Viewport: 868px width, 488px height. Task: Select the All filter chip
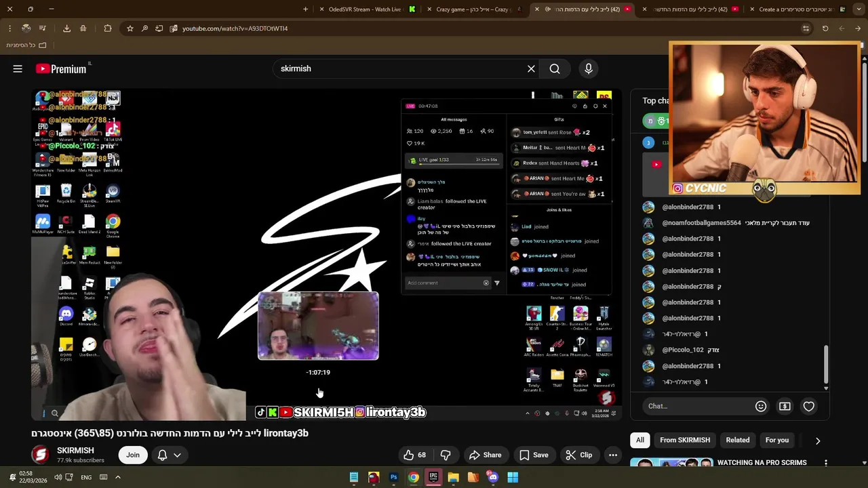tap(639, 441)
